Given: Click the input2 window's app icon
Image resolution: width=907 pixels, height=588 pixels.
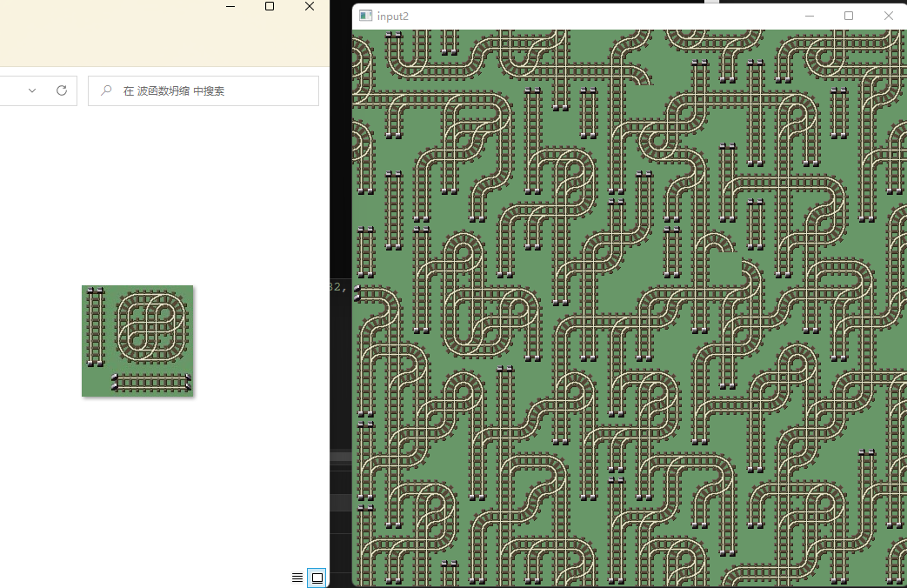Looking at the screenshot, I should coord(365,16).
